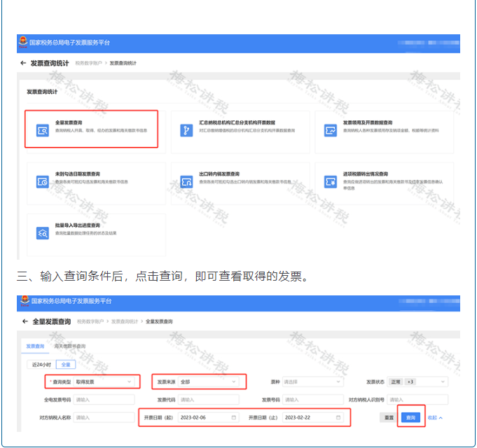Screen dimensions: 477x448
Task: Click 进项税额转出情况查询 card title
Action: click(x=366, y=174)
